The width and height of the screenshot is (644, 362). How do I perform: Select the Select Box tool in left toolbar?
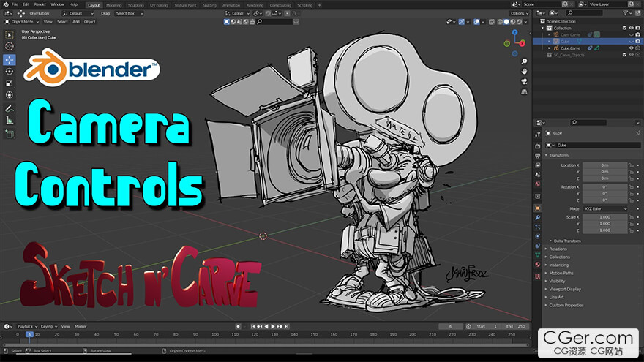tap(10, 35)
